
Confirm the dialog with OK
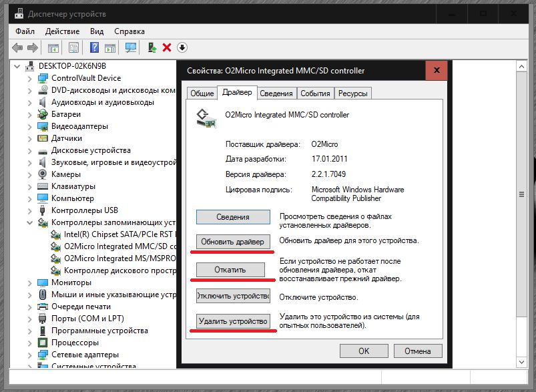[x=364, y=351]
